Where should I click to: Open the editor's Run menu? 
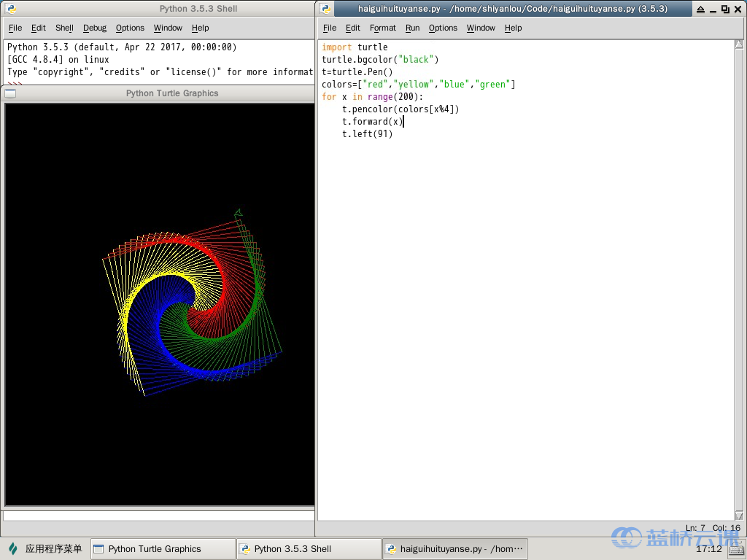point(412,28)
